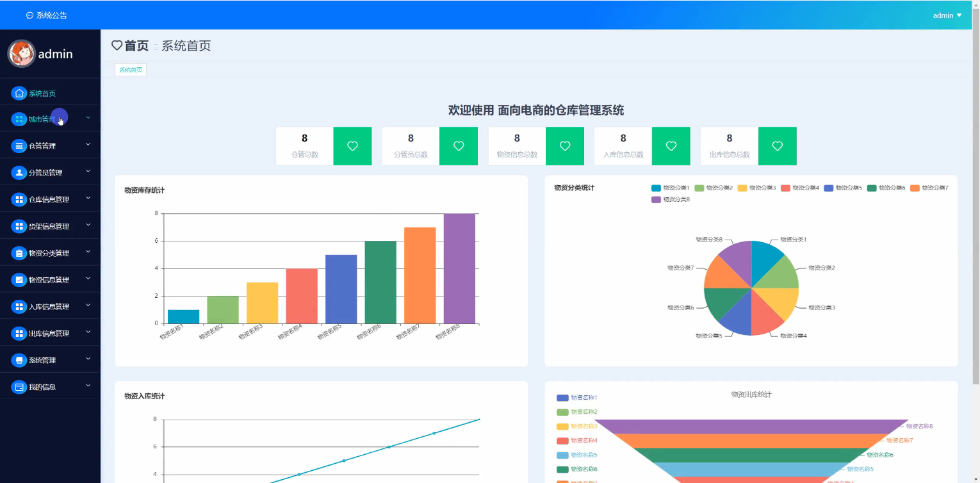Click the orange 物资名称7 bar in bar chart
Viewport: 980px width, 483px height.
[x=420, y=275]
